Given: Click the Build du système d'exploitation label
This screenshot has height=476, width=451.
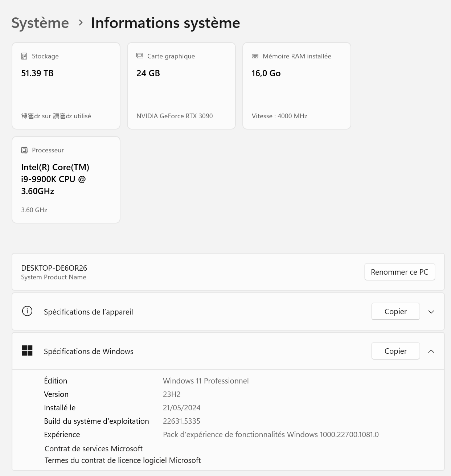Looking at the screenshot, I should (97, 421).
